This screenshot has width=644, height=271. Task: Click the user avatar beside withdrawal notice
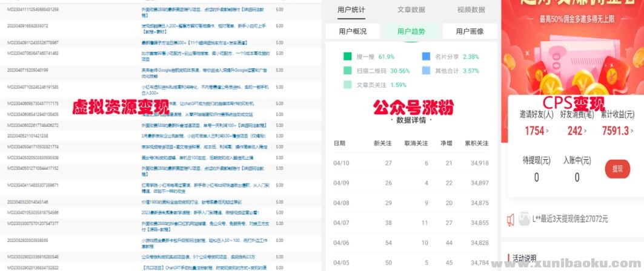coord(524,219)
